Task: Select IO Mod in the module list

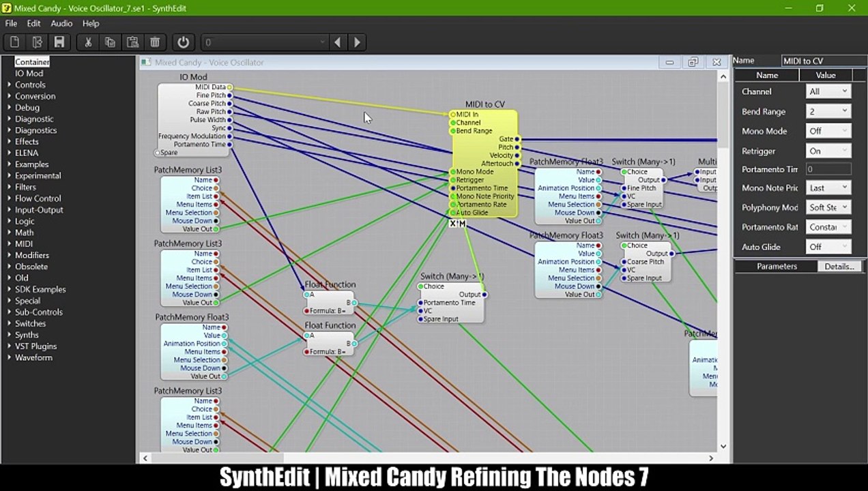Action: [x=29, y=73]
